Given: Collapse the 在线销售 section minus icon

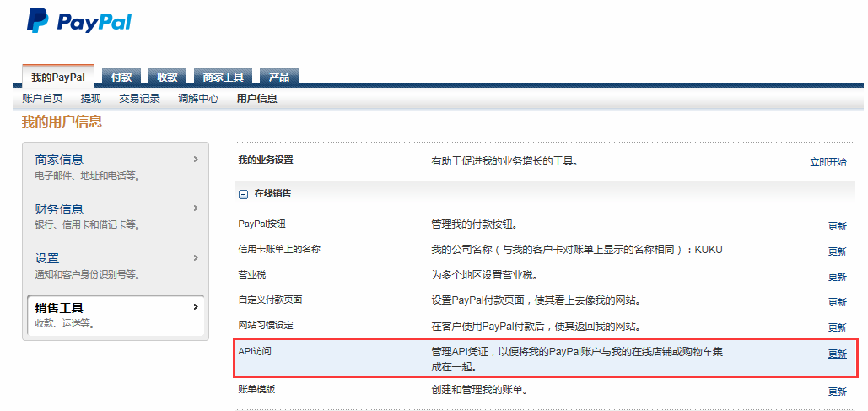Looking at the screenshot, I should [242, 194].
